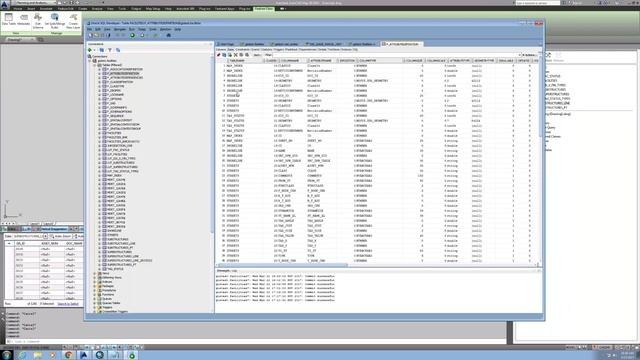Click the Metadata icon in the AutoCAD ribbon
Screen dimensions: 640x360
(x=24, y=20)
